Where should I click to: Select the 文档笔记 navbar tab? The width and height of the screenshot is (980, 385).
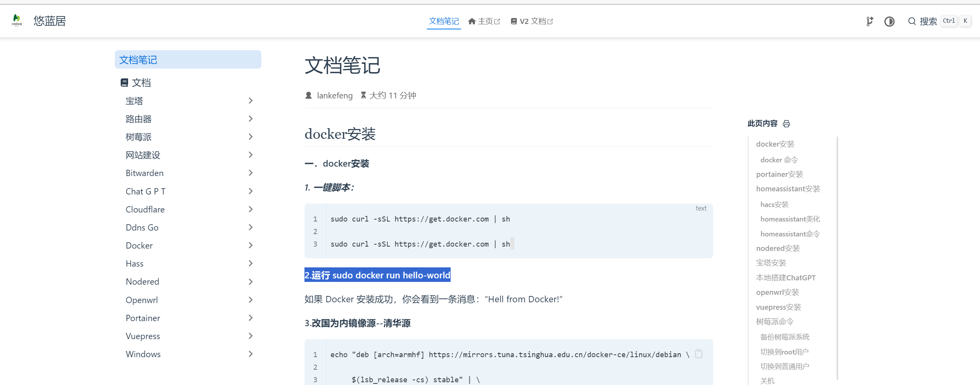tap(444, 21)
